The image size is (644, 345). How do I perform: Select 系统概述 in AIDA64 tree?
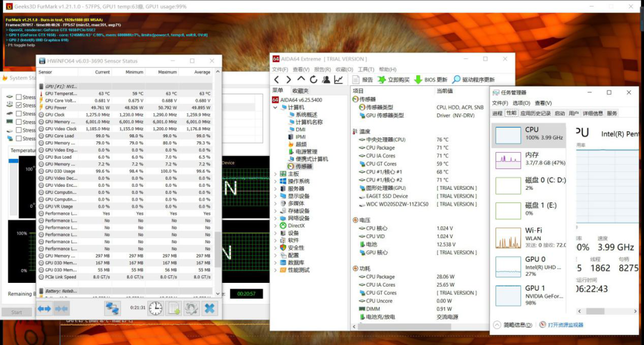(306, 115)
